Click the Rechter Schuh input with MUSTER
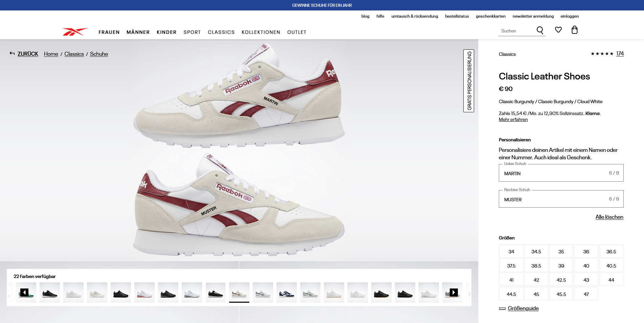 click(561, 199)
